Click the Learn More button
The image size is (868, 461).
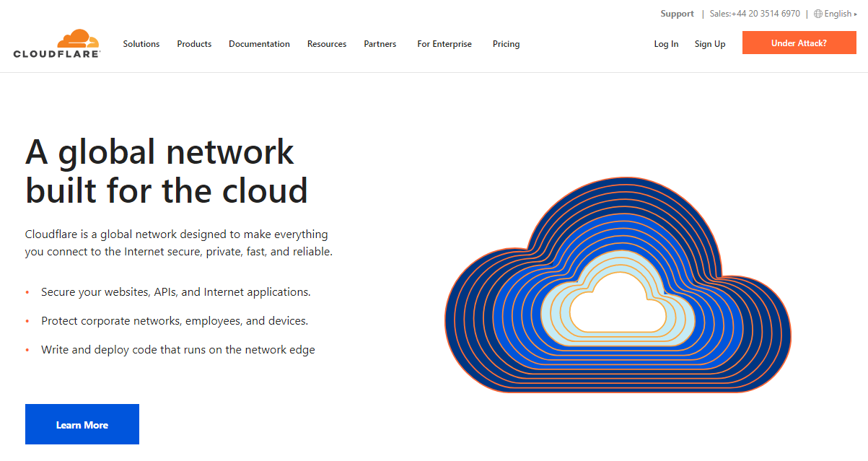point(82,424)
